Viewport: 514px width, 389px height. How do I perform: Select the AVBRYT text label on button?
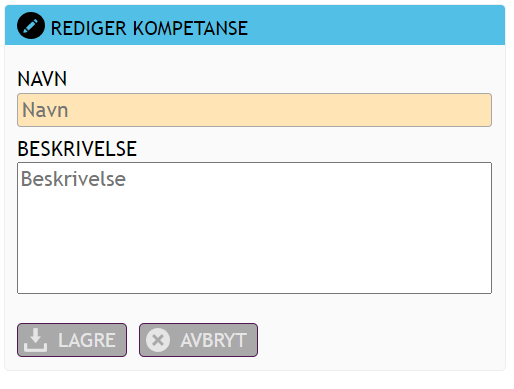[213, 340]
